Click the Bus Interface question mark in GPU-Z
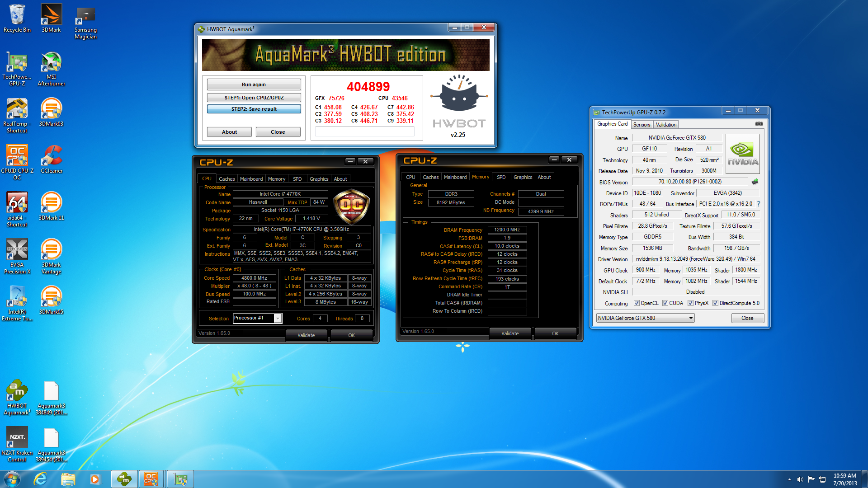The width and height of the screenshot is (868, 488). tap(759, 204)
